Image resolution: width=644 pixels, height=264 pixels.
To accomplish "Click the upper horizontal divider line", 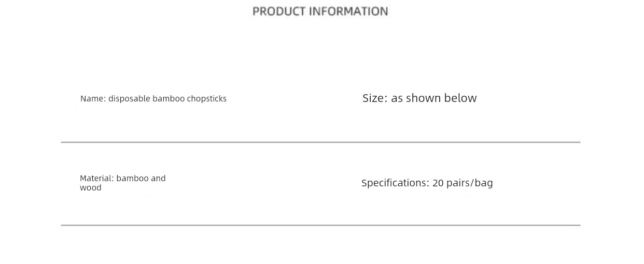I will (x=320, y=142).
